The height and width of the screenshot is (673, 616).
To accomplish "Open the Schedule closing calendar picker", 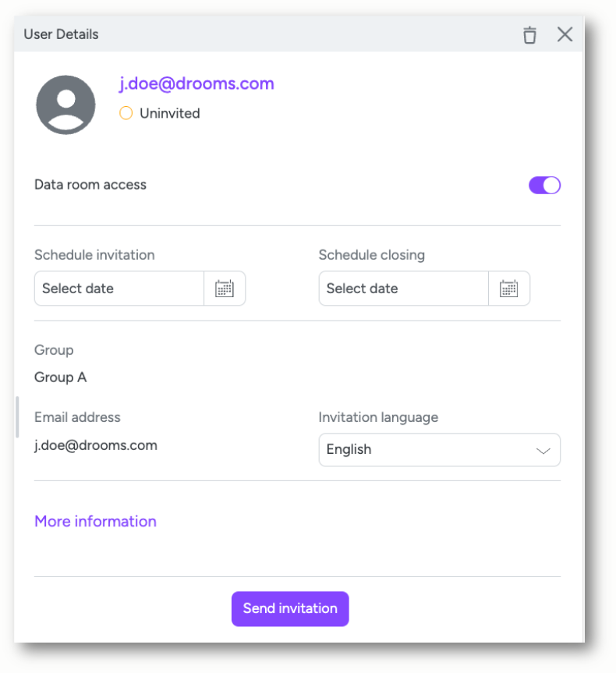I will 508,289.
